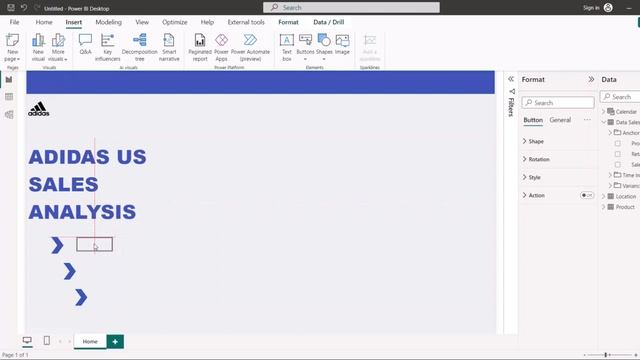This screenshot has height=360, width=640.
Task: Open the External tools tab
Action: pyautogui.click(x=246, y=22)
